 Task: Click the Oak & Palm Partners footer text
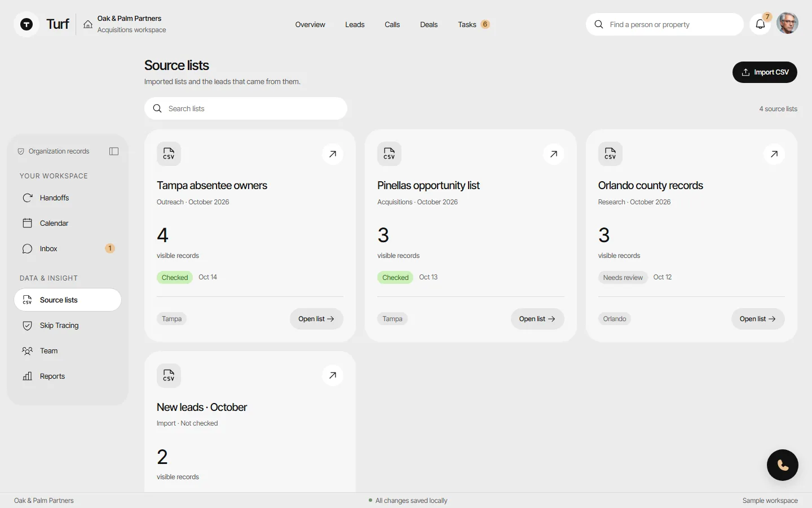(x=44, y=501)
